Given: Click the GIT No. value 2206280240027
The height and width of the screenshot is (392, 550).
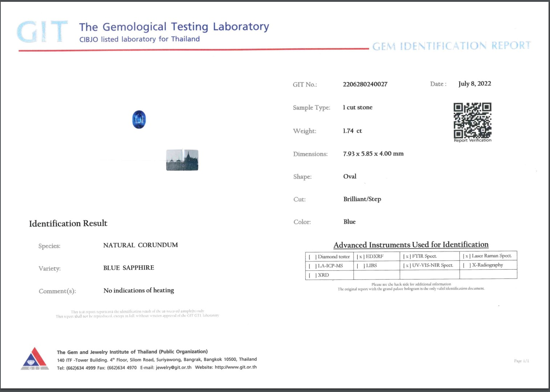Looking at the screenshot, I should coord(365,84).
